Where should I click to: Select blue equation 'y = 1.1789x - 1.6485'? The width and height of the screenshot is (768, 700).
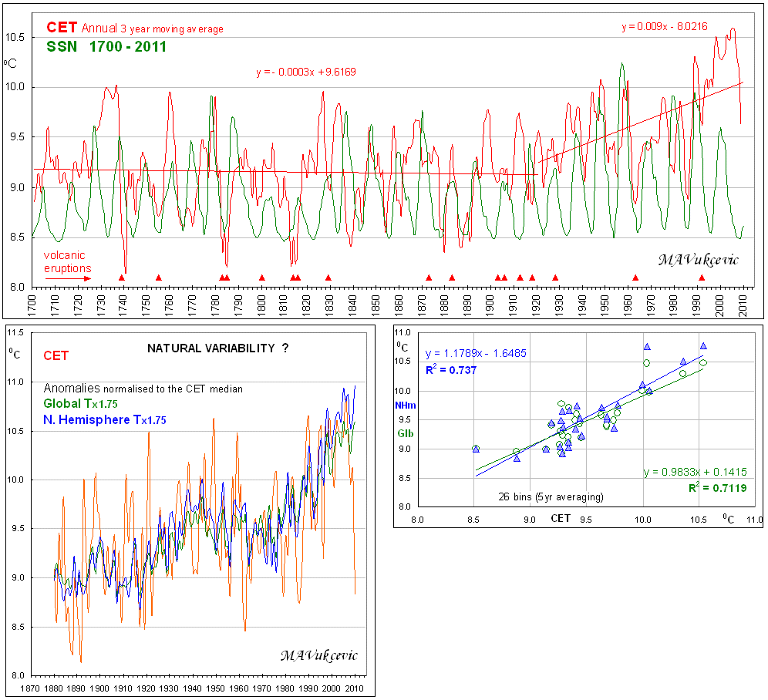point(476,353)
